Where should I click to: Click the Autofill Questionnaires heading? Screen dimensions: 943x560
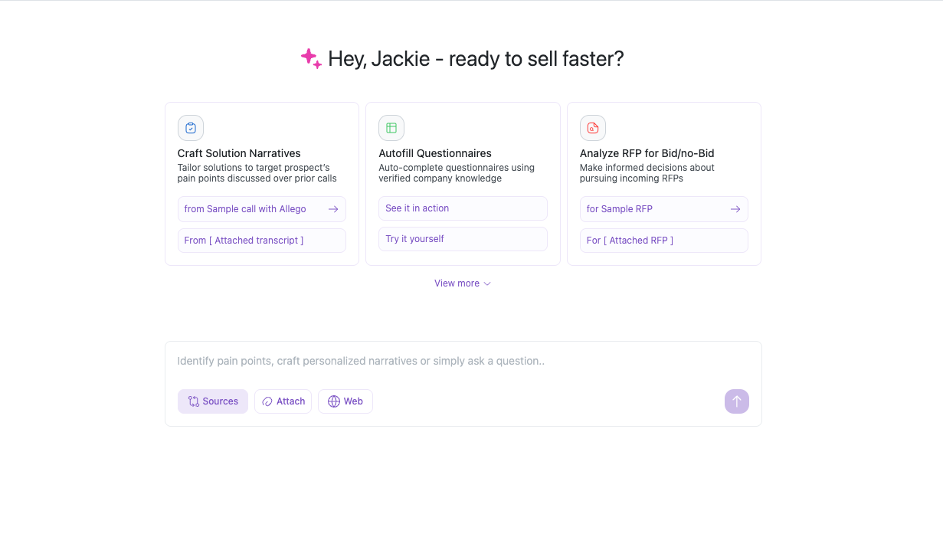pyautogui.click(x=435, y=153)
